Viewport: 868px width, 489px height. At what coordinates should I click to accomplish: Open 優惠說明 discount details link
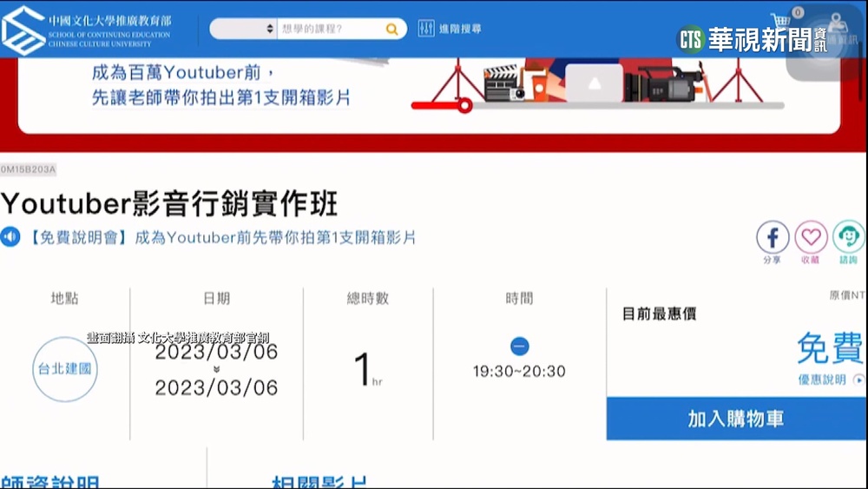click(821, 380)
